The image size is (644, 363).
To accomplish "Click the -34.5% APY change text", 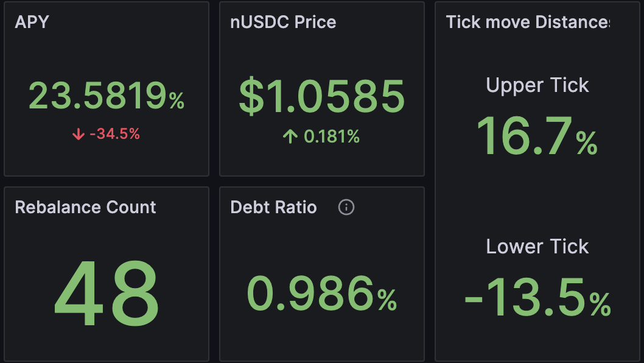I will click(114, 134).
